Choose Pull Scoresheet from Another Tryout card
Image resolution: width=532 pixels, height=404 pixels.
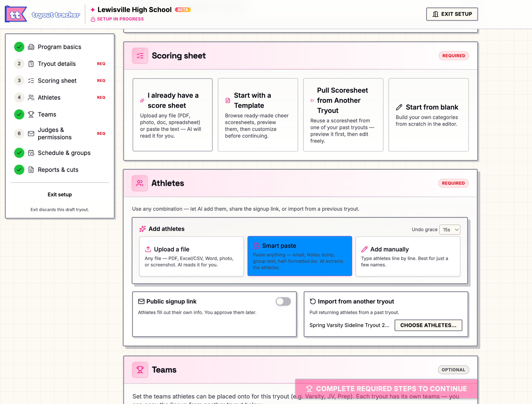tap(343, 115)
